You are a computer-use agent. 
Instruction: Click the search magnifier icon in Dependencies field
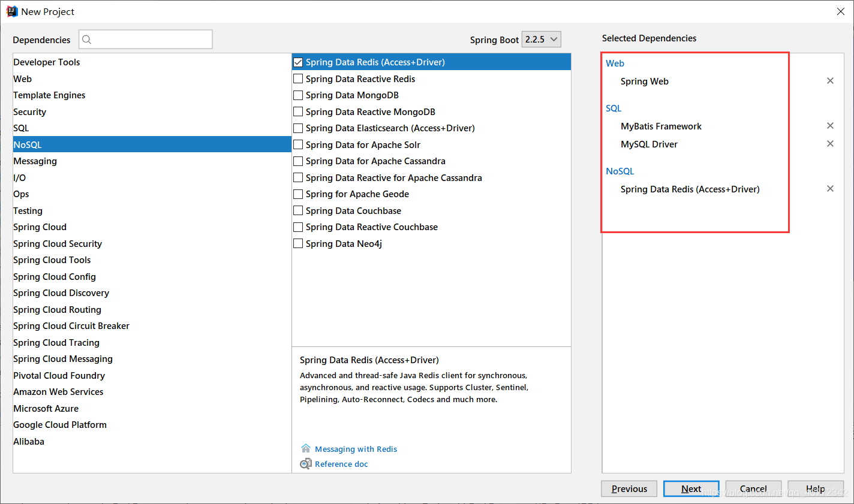[x=87, y=40]
